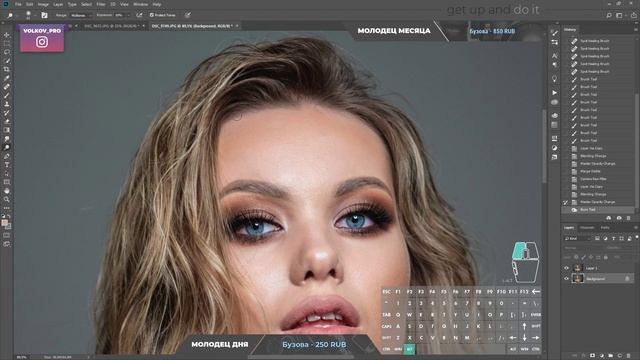Open the Photoshop search icon

click(609, 15)
